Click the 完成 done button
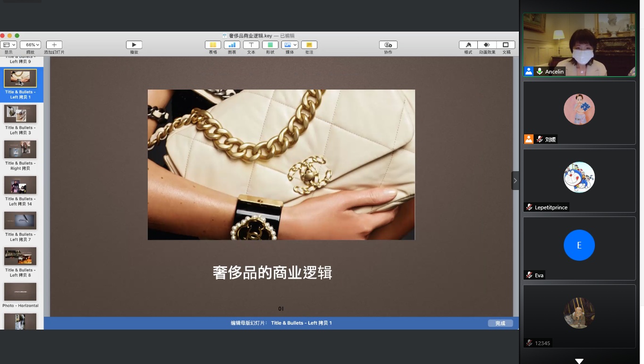 500,323
